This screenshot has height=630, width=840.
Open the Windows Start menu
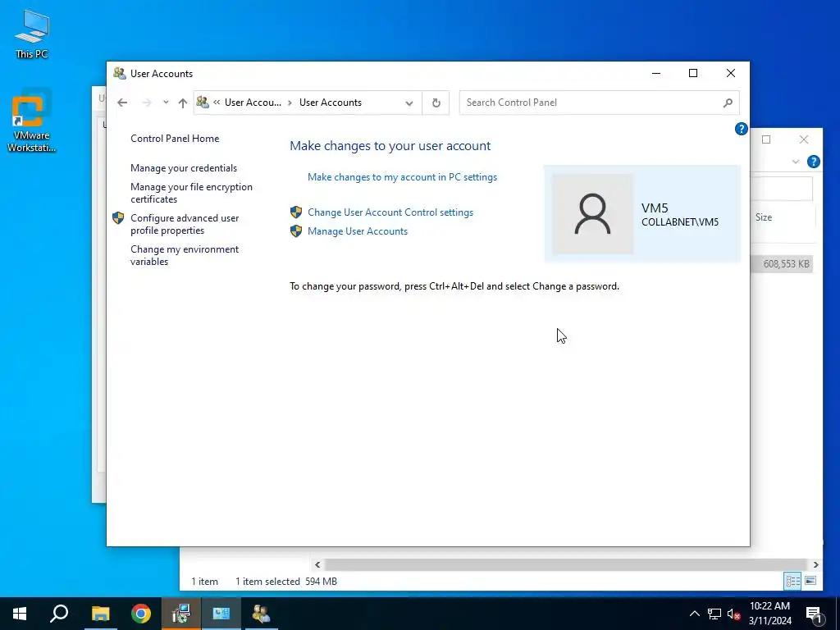[20, 614]
